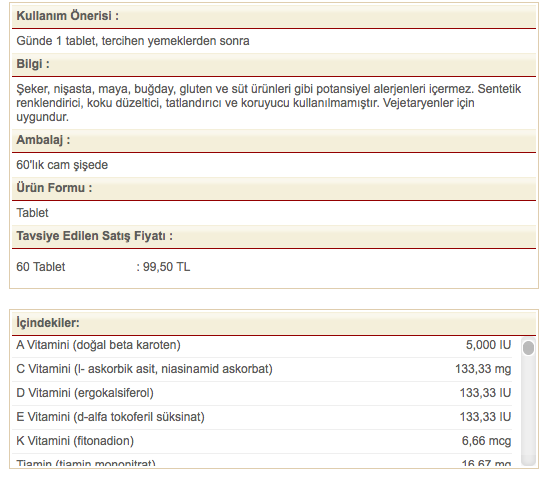Select the E Vitamini ingredient row

pos(262,417)
